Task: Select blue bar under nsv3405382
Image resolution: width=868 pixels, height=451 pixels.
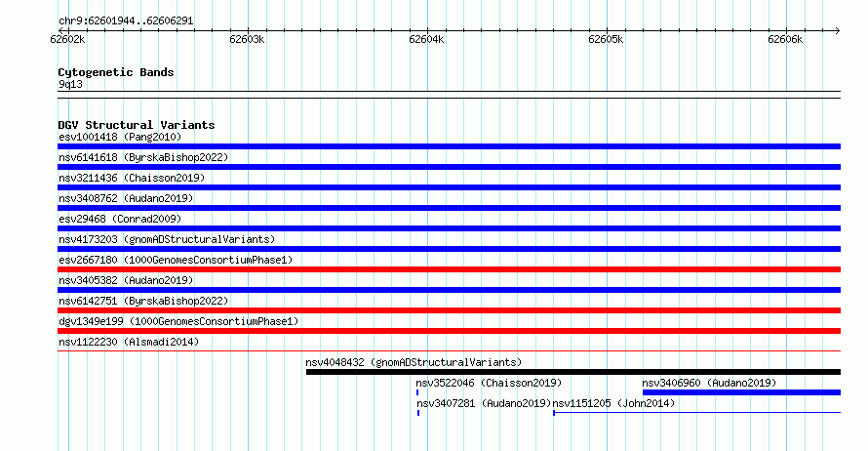Action: 449,290
